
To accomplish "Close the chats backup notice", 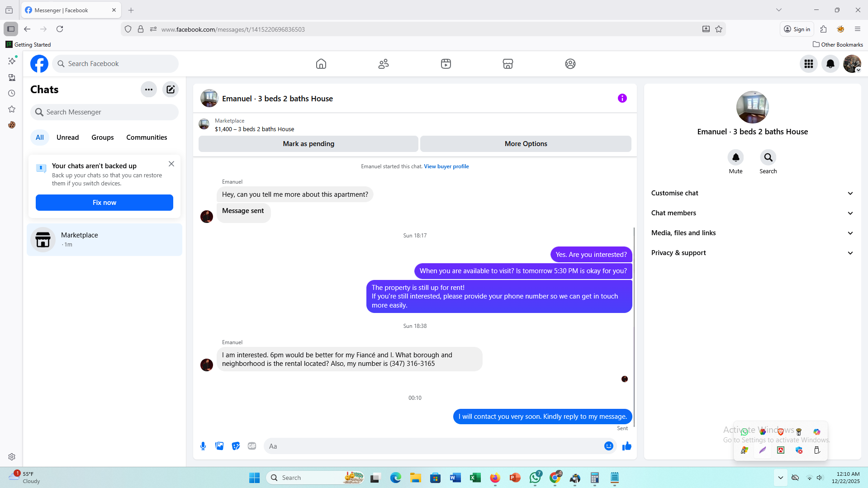I will coord(171,164).
